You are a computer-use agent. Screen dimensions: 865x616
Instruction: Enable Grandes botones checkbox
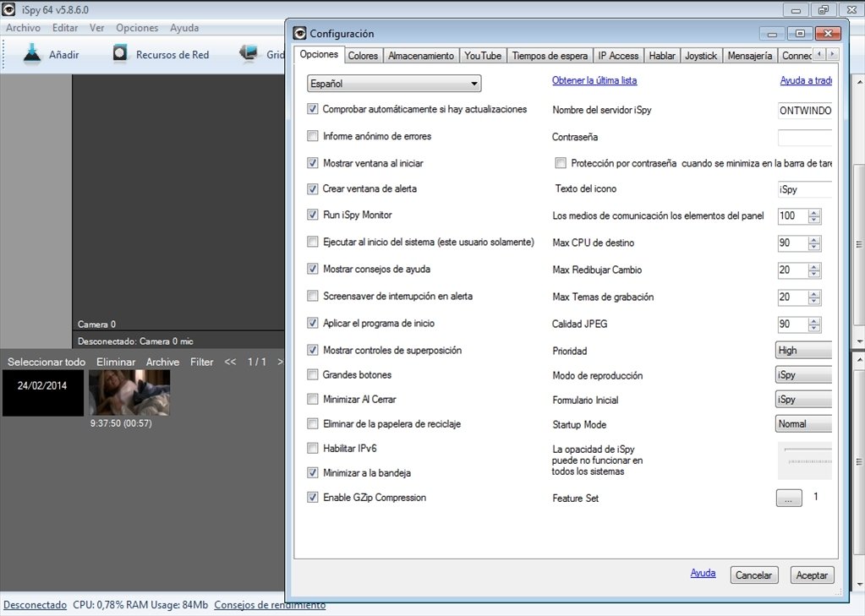(x=313, y=374)
